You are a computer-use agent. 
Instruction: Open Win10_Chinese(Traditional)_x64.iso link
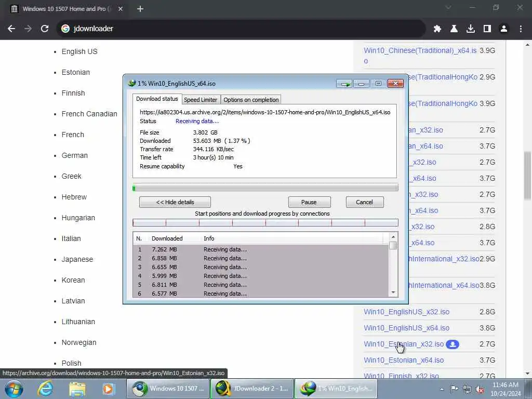pos(420,50)
